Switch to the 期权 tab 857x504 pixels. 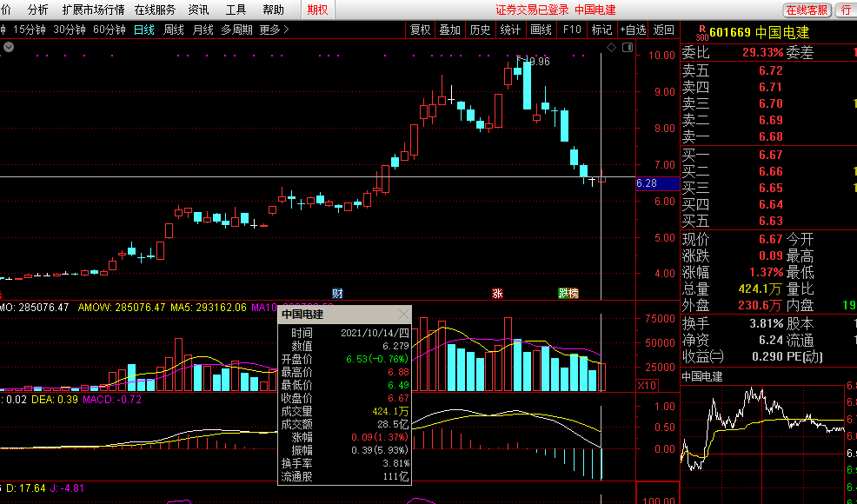[x=317, y=10]
